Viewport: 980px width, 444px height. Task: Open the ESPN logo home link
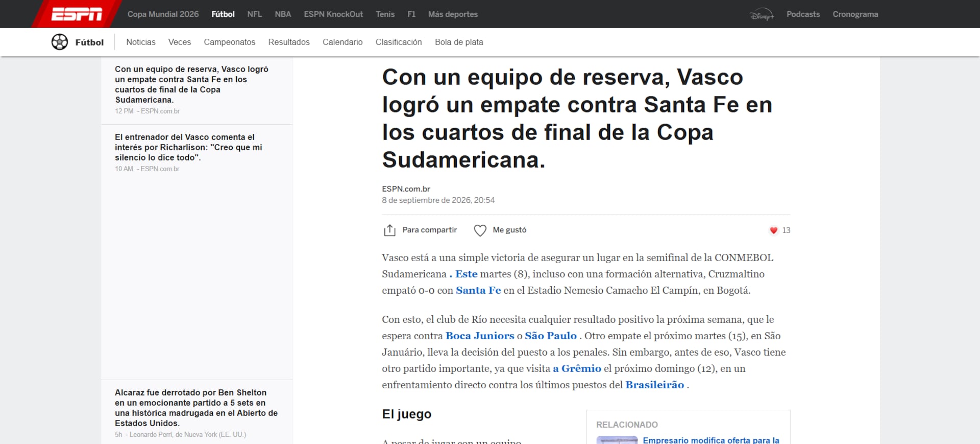coord(77,14)
